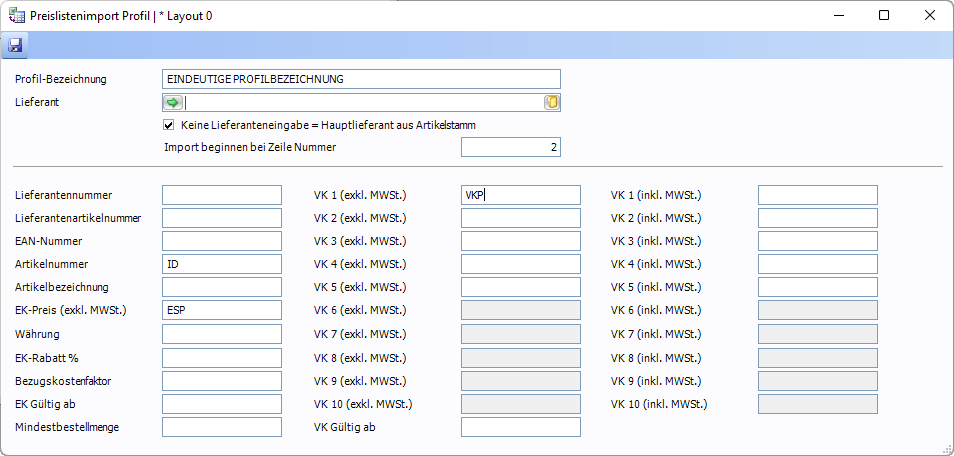Focus the Mindestbestellmenge input field
The height and width of the screenshot is (456, 954).
tap(221, 427)
